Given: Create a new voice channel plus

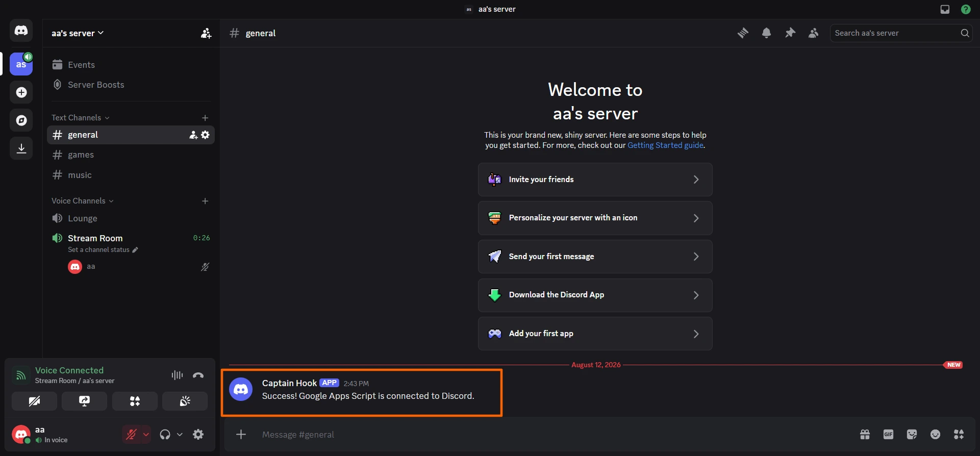Looking at the screenshot, I should (x=205, y=201).
